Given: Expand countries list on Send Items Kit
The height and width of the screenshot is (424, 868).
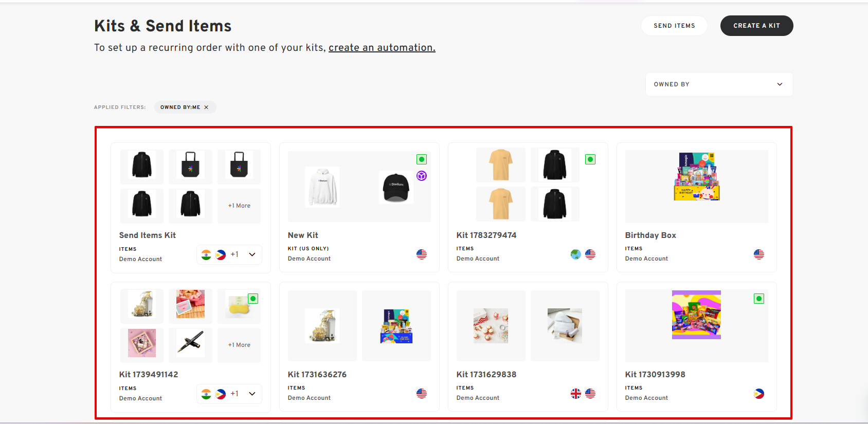Looking at the screenshot, I should 252,254.
